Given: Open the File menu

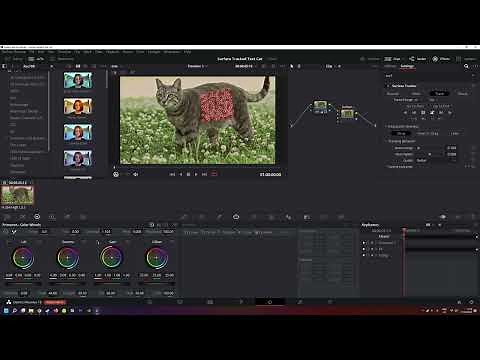Looking at the screenshot, I should [31, 52].
